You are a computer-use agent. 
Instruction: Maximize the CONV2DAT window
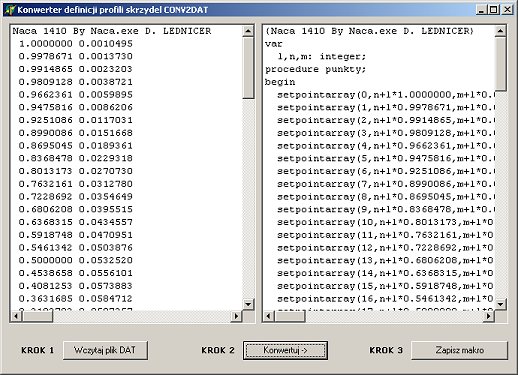494,10
